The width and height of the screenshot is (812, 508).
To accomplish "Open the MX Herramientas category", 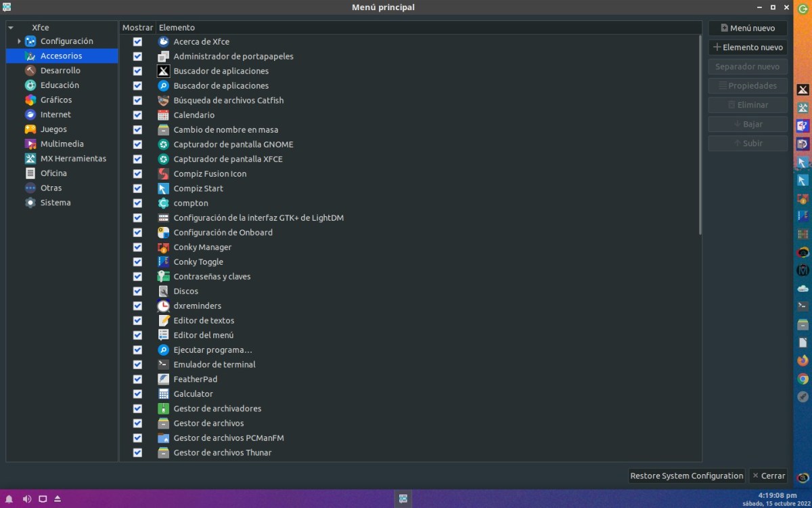I will pyautogui.click(x=73, y=158).
